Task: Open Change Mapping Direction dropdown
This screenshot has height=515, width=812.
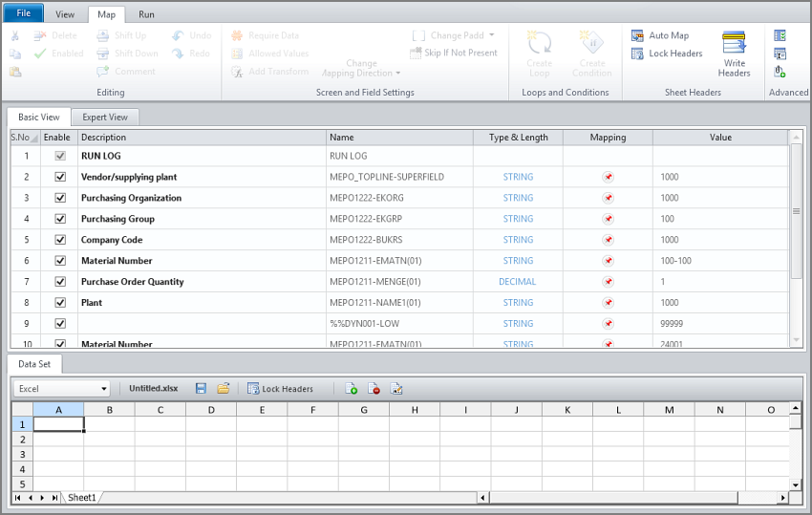Action: (x=361, y=69)
